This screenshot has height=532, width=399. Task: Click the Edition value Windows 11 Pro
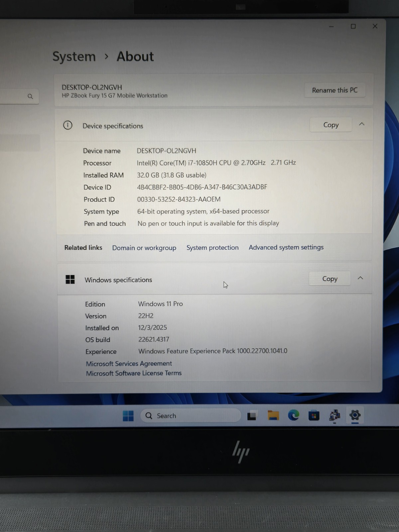coord(160,304)
